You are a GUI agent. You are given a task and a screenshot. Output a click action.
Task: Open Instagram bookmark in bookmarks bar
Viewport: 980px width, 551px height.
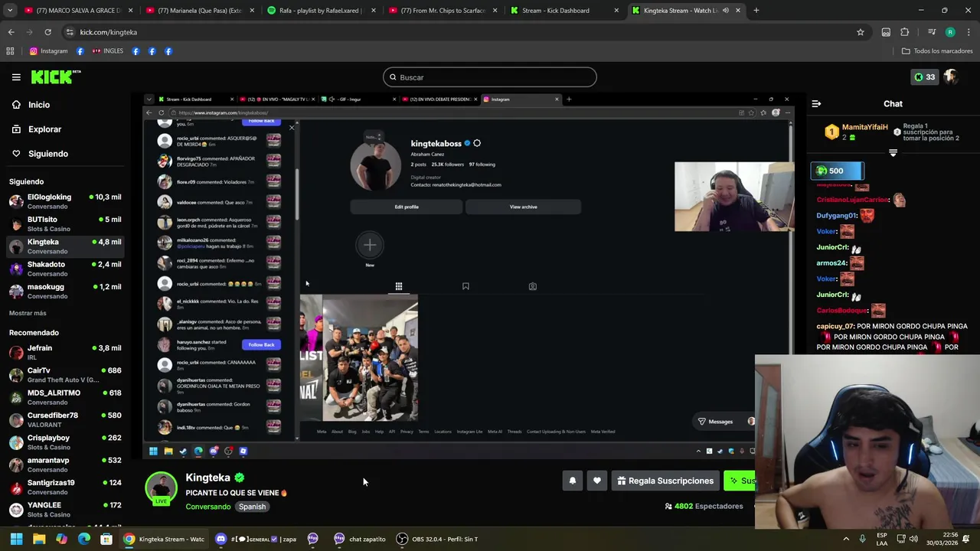48,51
